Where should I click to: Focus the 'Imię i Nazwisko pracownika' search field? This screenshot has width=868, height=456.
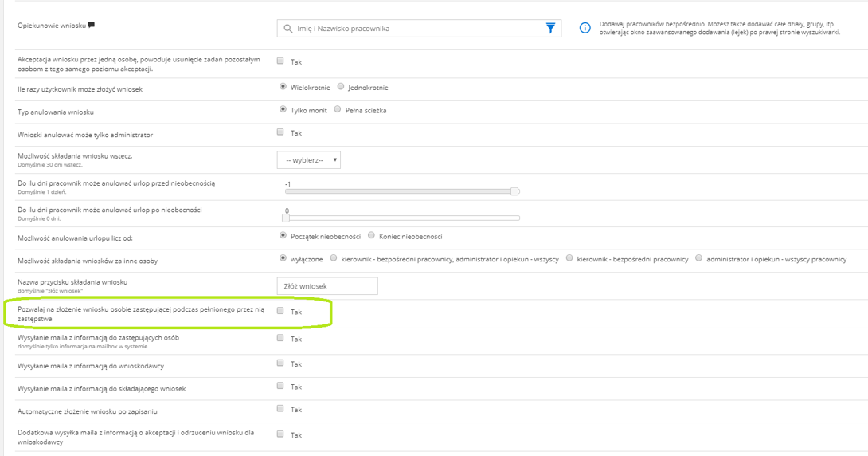coord(419,28)
